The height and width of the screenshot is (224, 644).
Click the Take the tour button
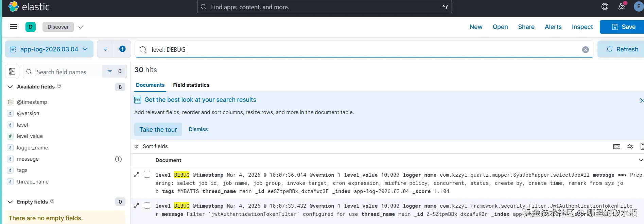point(158,129)
